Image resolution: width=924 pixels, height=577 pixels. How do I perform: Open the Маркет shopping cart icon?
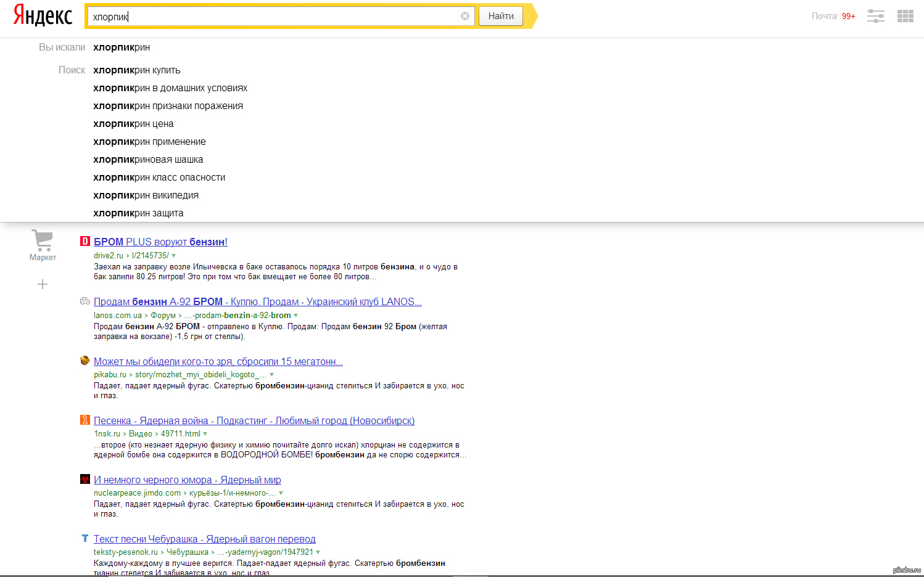click(x=43, y=240)
